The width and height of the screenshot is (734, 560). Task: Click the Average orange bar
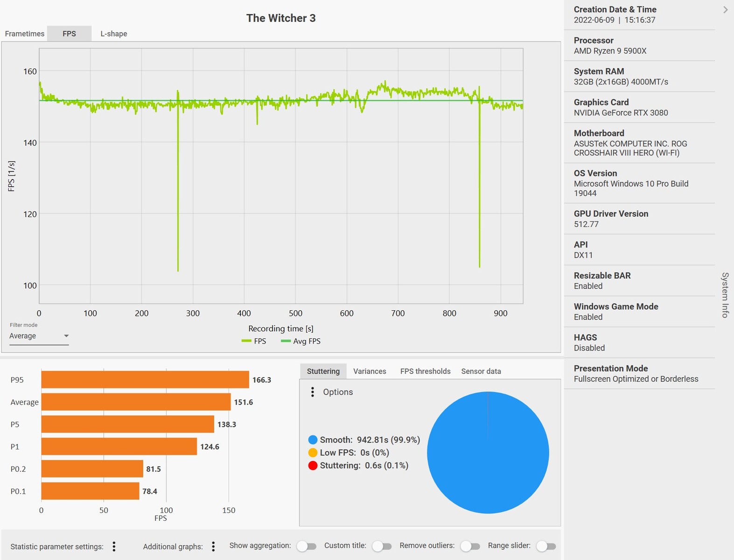pos(136,402)
